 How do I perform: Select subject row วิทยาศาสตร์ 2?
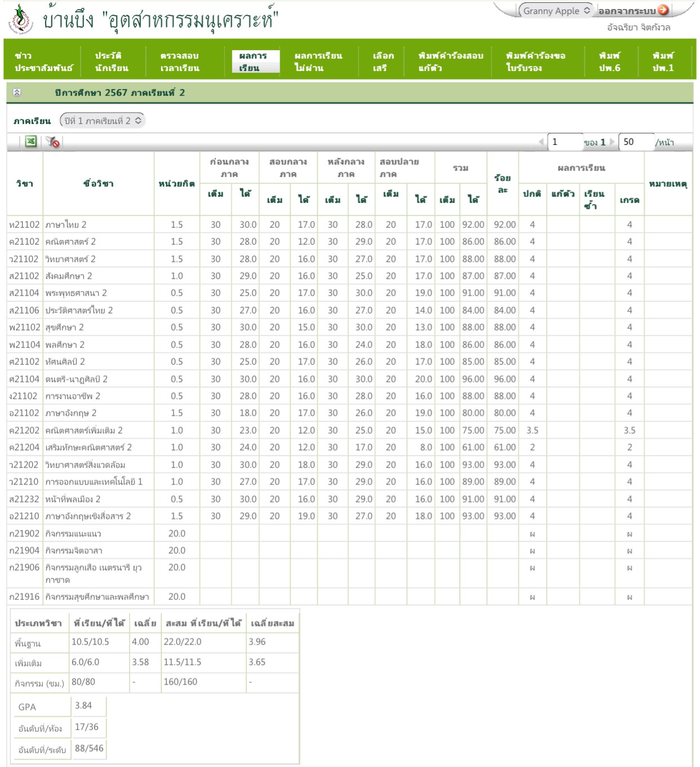pos(349,259)
